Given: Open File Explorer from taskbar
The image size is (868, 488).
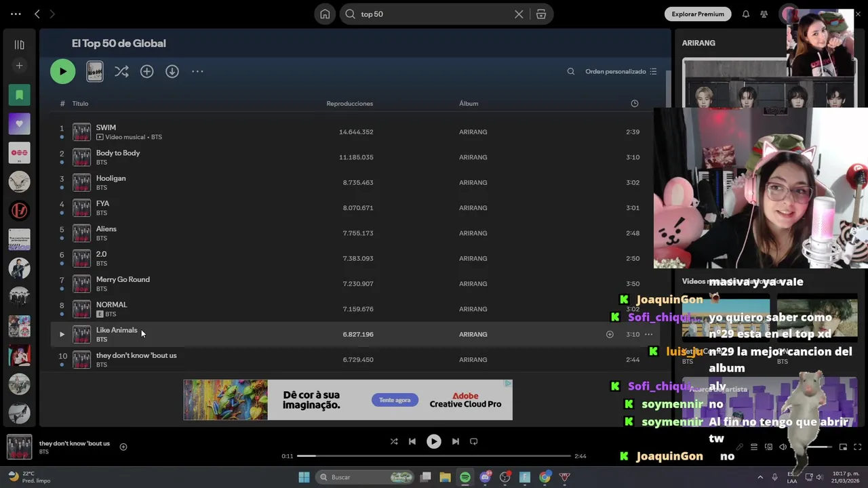Looking at the screenshot, I should (445, 477).
